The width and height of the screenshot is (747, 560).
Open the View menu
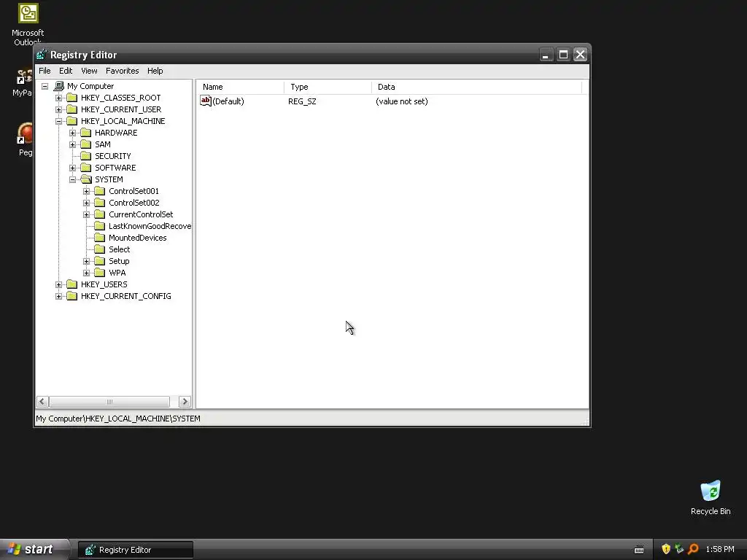tap(89, 71)
